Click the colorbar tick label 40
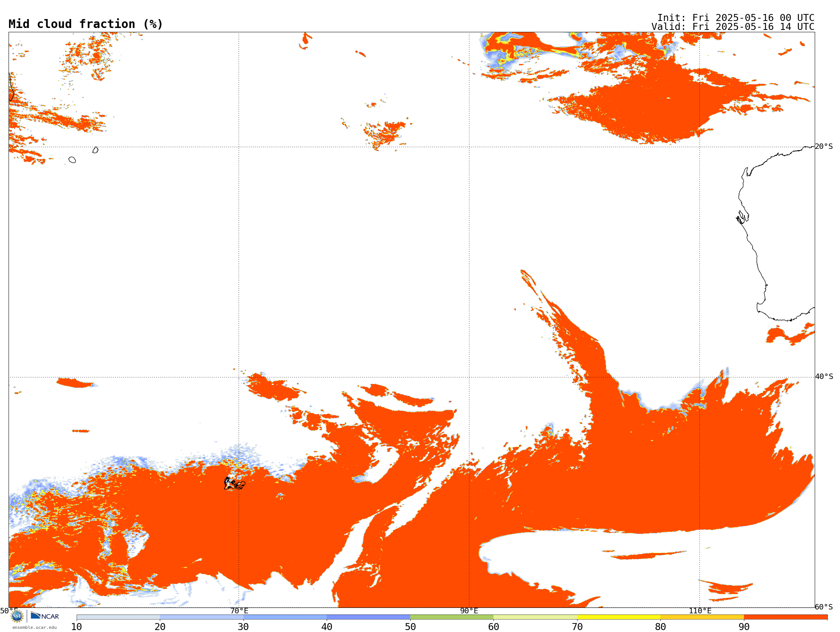 pos(327,627)
